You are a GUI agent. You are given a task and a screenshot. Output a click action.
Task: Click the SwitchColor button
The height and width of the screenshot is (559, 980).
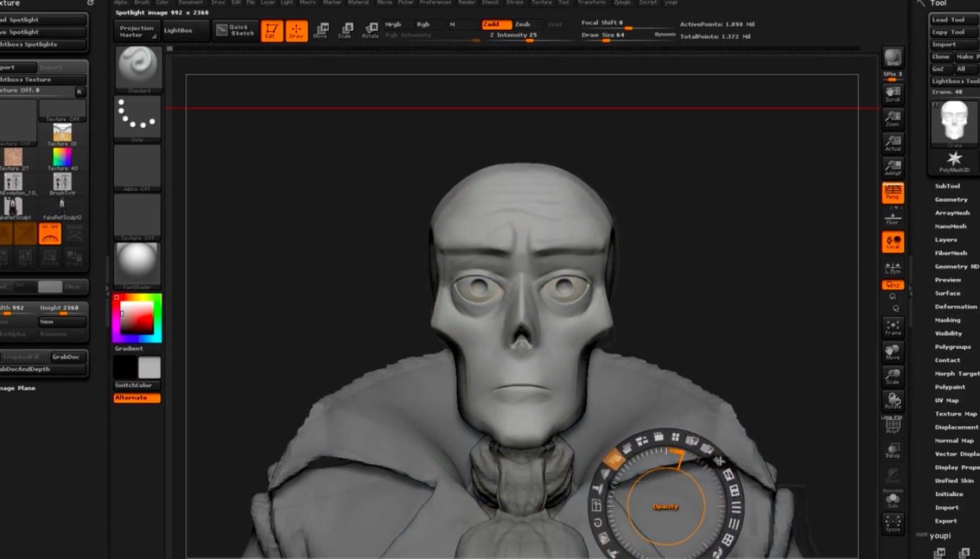137,385
